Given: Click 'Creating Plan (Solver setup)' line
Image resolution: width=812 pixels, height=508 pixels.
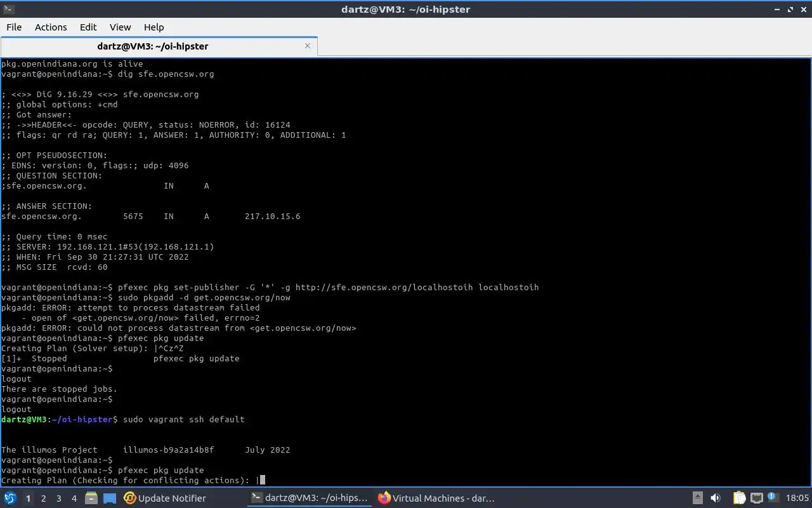Looking at the screenshot, I should click(92, 348).
